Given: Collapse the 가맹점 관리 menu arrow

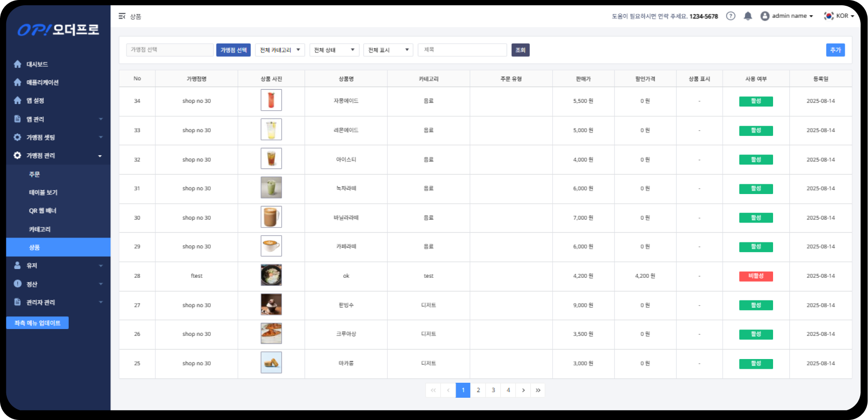Looking at the screenshot, I should [100, 156].
